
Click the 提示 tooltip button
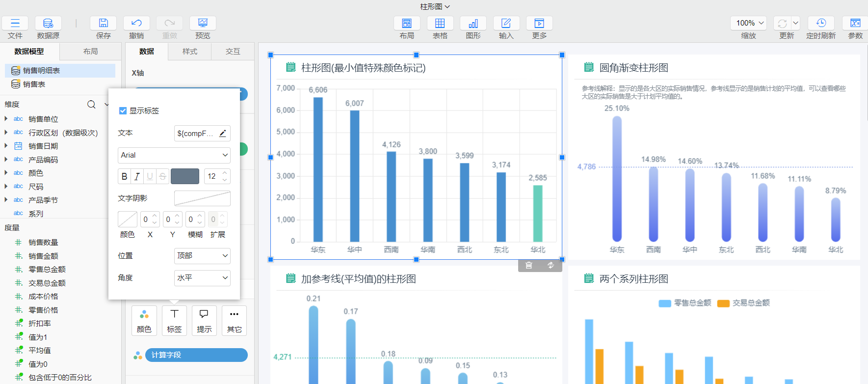point(204,321)
